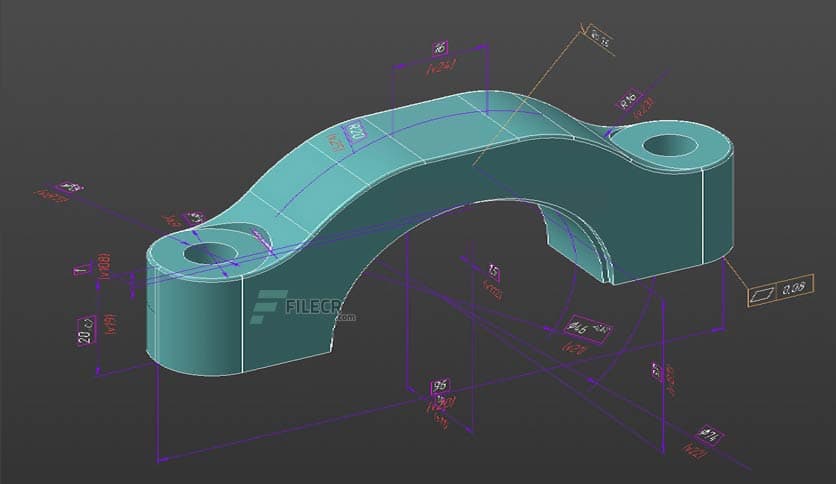Select the 15 dimension below the arch
Viewport: 836px width, 484px height.
[493, 271]
